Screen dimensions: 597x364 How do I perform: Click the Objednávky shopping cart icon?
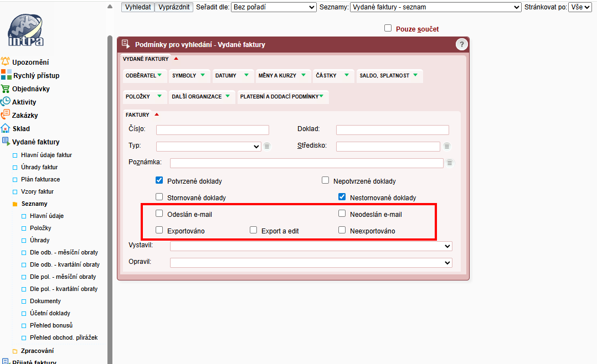click(x=6, y=89)
